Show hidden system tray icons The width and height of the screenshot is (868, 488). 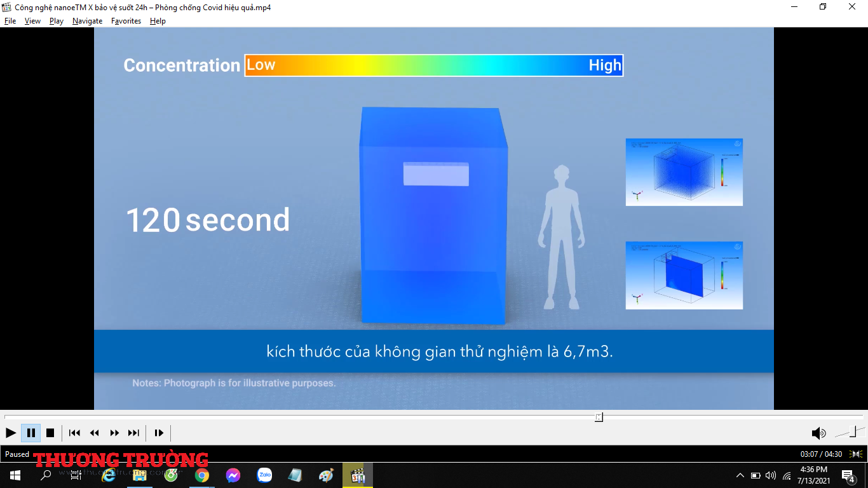click(740, 475)
